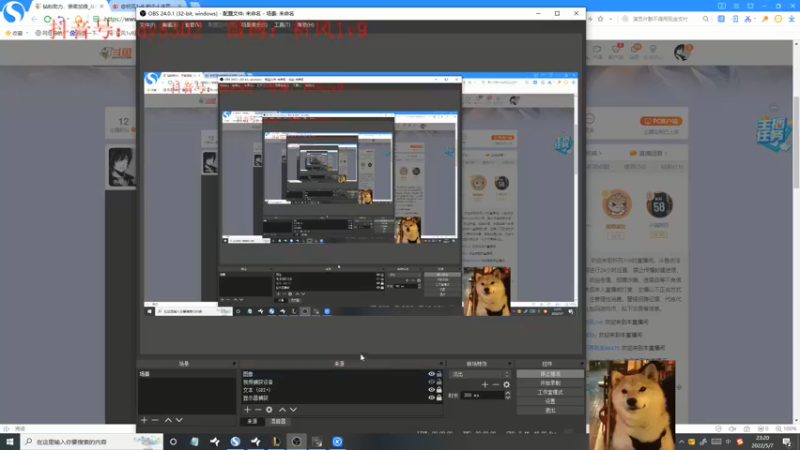
Task: Click the browser back arrow
Action: [34, 19]
